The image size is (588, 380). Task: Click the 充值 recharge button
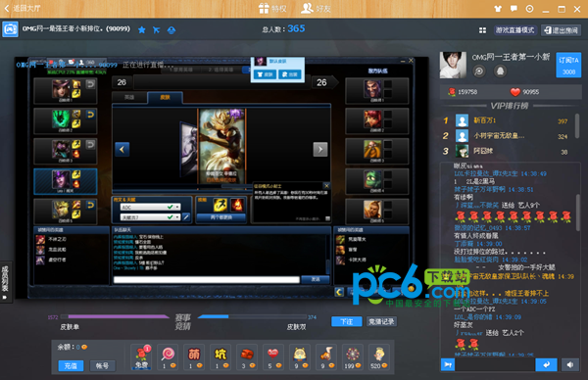pos(71,365)
